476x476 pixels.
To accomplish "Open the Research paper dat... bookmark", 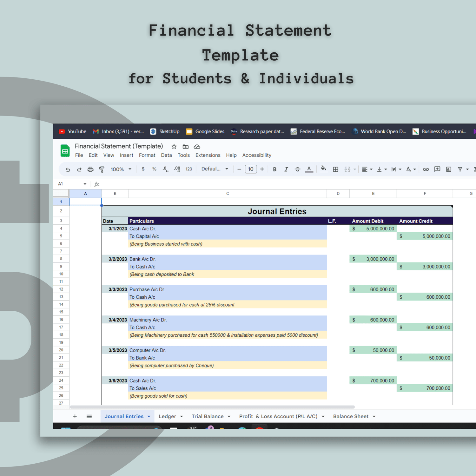I will point(257,131).
